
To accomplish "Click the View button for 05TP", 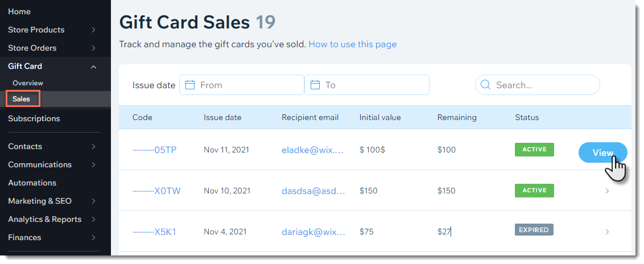I will pyautogui.click(x=603, y=152).
